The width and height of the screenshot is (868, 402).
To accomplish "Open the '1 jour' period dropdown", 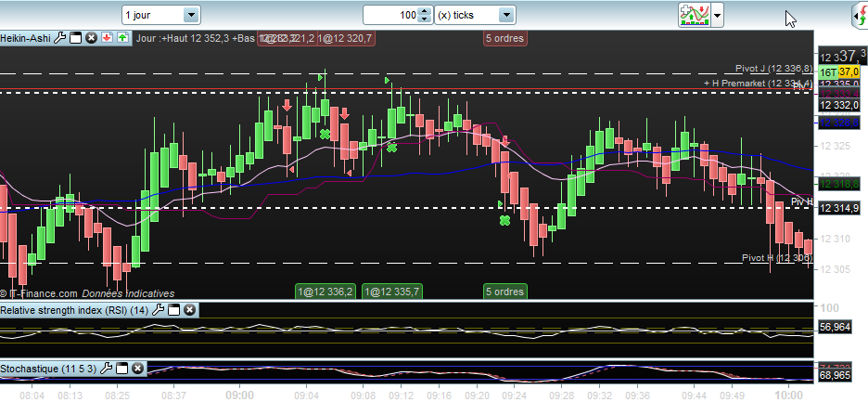I will click(x=161, y=15).
